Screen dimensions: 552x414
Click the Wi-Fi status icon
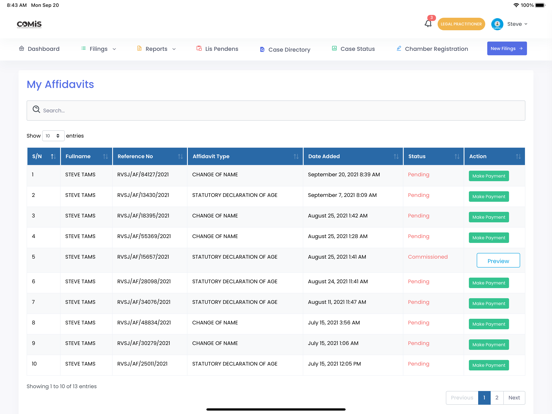(x=516, y=5)
